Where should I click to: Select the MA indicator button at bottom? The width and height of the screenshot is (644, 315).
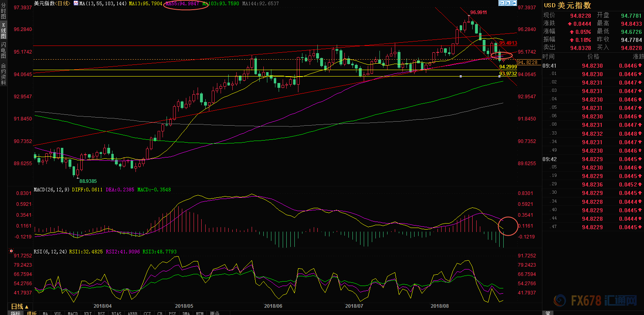coord(45,313)
